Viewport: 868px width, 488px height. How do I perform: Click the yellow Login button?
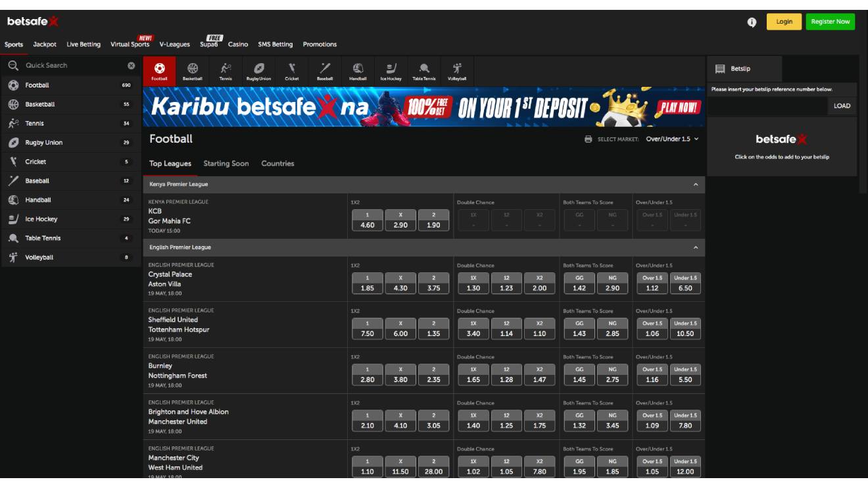pos(784,22)
